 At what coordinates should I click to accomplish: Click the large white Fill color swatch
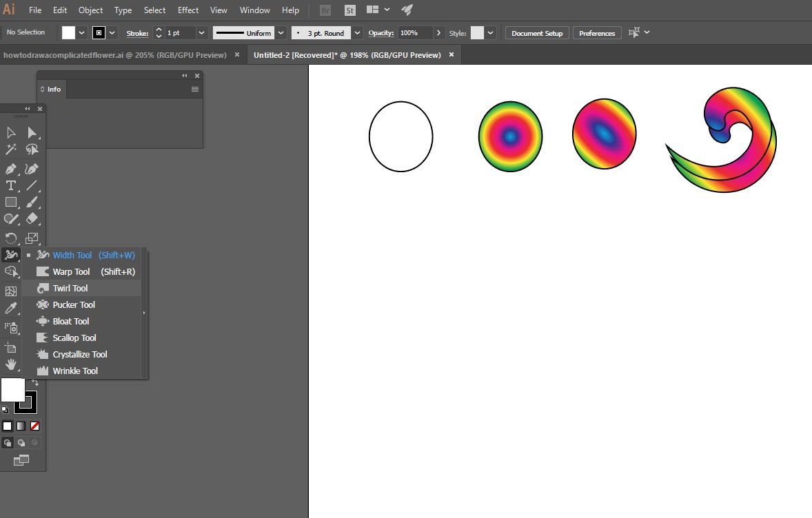pos(12,390)
